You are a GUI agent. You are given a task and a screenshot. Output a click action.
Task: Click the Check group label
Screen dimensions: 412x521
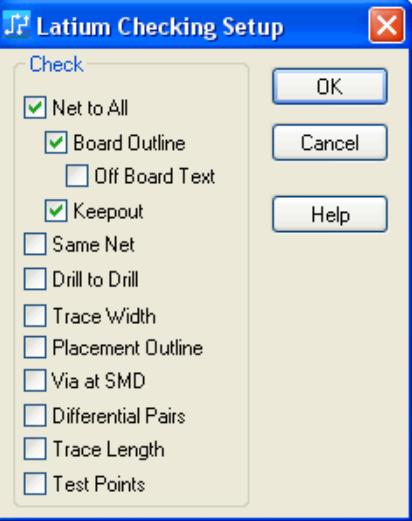pos(56,64)
